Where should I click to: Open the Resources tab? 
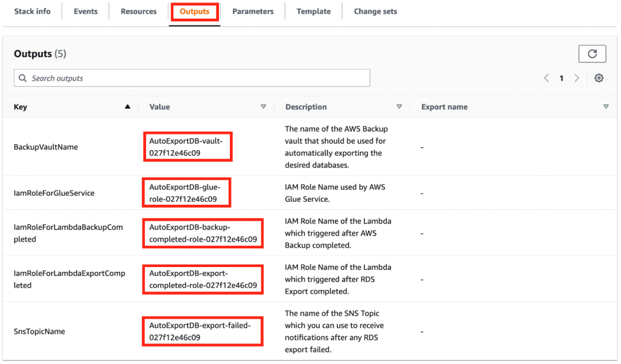(139, 12)
